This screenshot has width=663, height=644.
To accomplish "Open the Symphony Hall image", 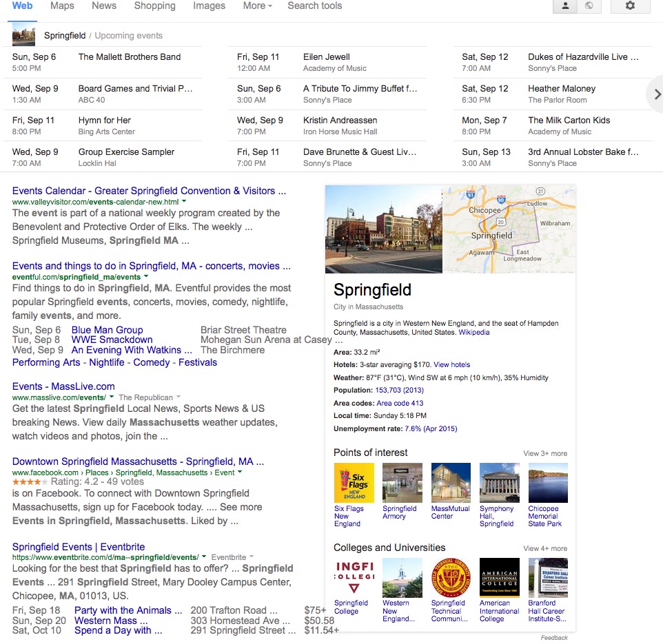I will point(500,483).
